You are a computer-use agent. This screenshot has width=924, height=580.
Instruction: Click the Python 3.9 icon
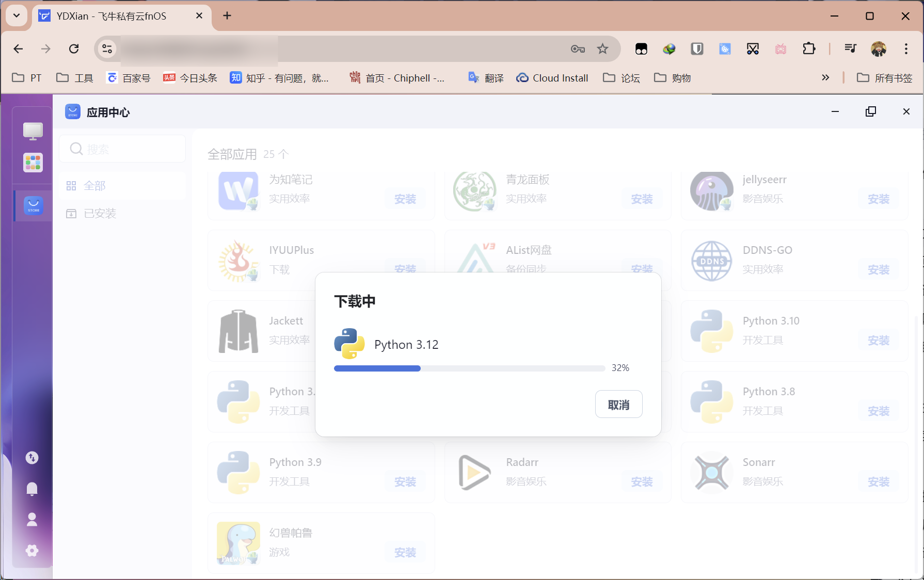point(238,473)
